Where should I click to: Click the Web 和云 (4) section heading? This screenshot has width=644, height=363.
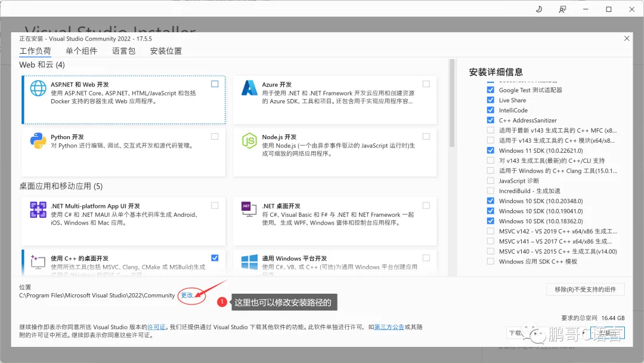click(42, 65)
